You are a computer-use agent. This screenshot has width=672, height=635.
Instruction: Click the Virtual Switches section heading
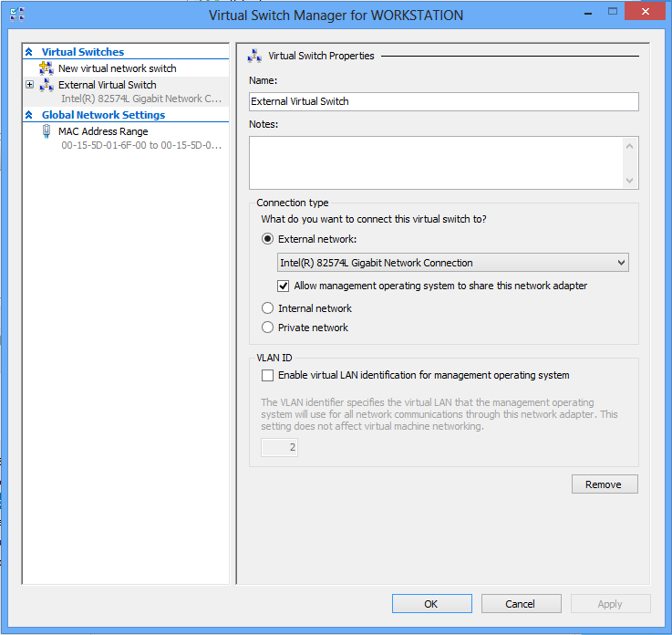[83, 52]
